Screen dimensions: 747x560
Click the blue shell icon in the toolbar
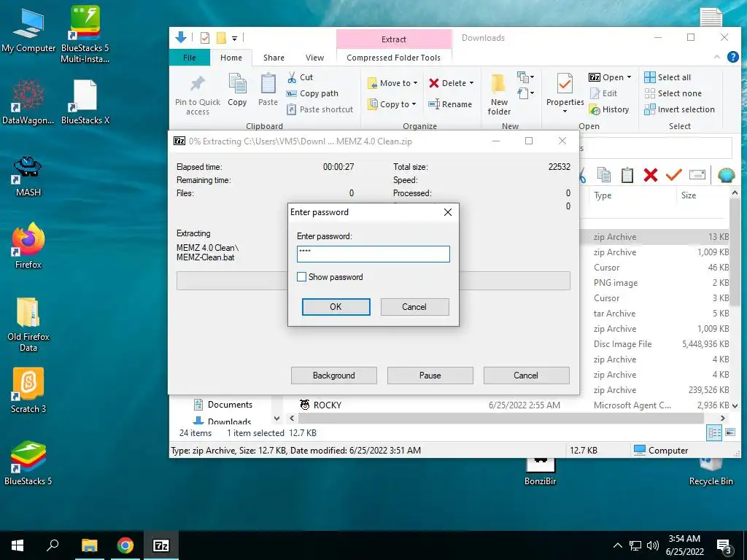click(726, 175)
